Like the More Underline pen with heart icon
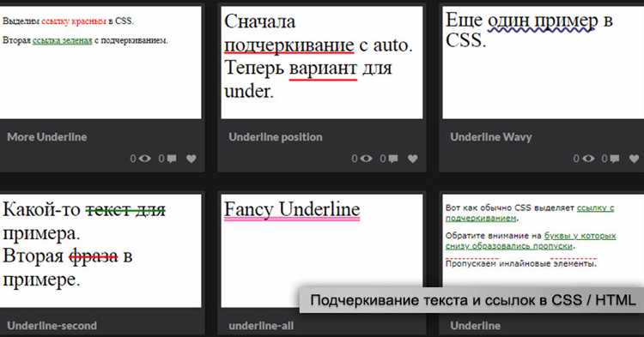This screenshot has height=337, width=644. coord(191,159)
